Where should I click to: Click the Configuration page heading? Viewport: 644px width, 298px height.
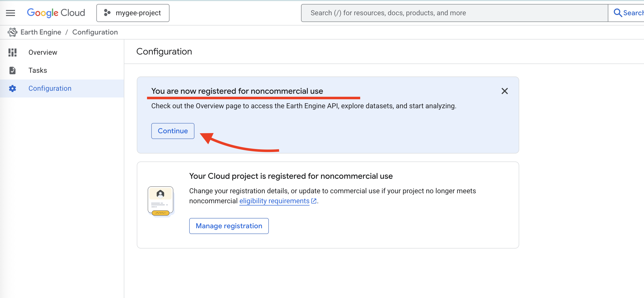pyautogui.click(x=164, y=51)
